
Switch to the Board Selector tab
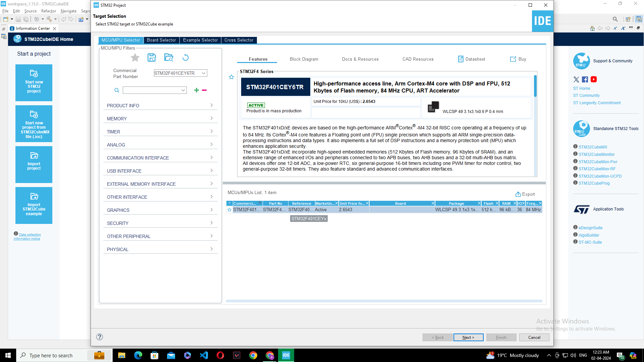tap(161, 40)
